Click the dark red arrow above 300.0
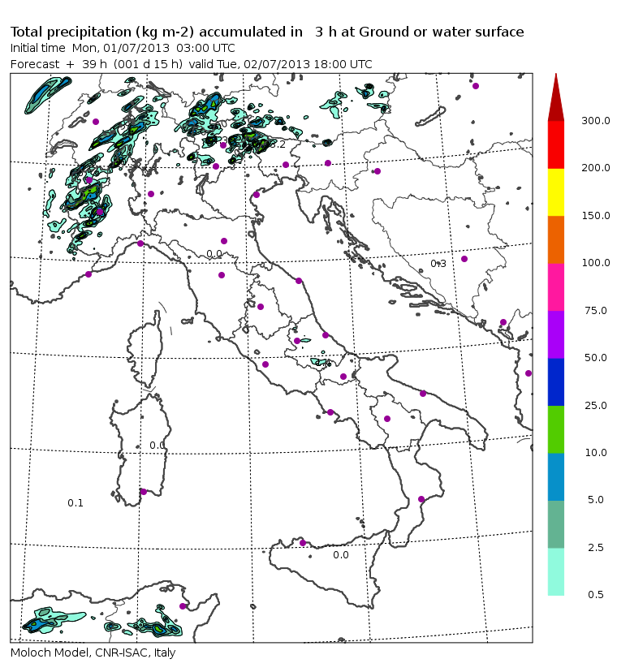This screenshot has width=617, height=672. [x=555, y=97]
